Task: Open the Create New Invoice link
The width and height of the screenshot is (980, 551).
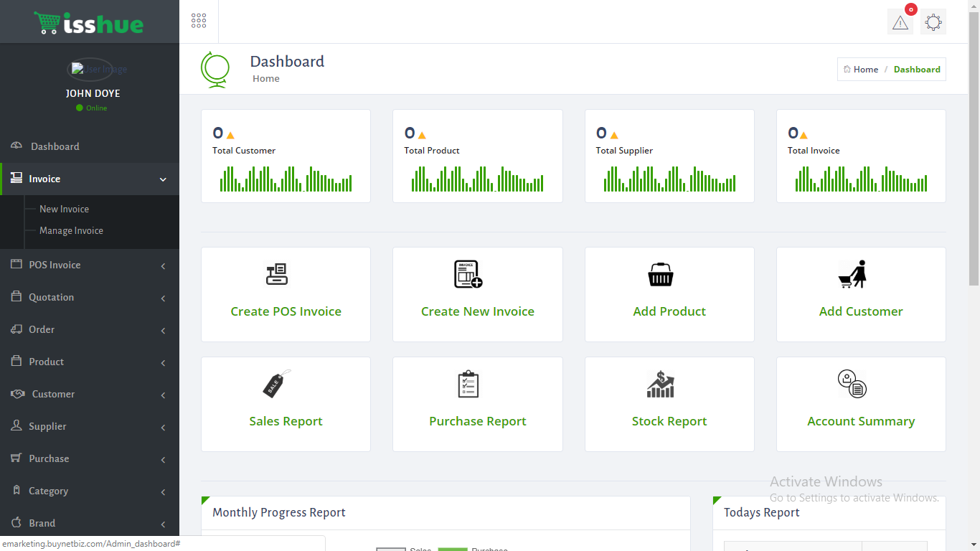Action: coord(477,311)
